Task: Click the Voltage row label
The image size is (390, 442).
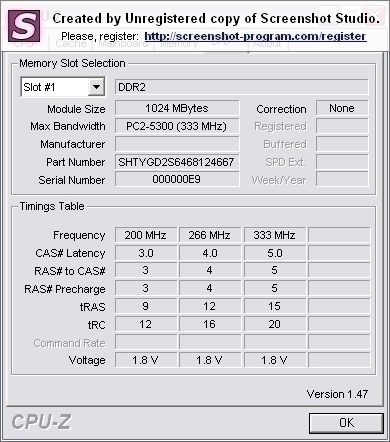Action: point(87,361)
